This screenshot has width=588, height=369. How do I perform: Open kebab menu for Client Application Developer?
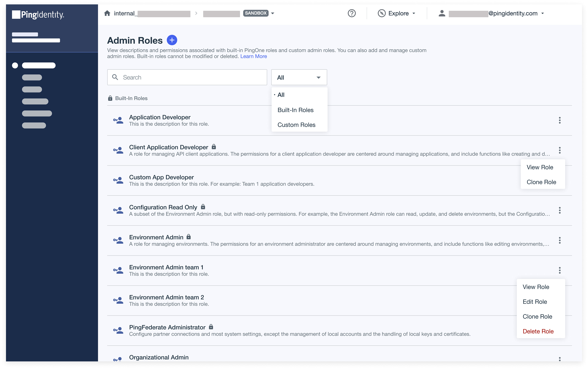(x=560, y=150)
